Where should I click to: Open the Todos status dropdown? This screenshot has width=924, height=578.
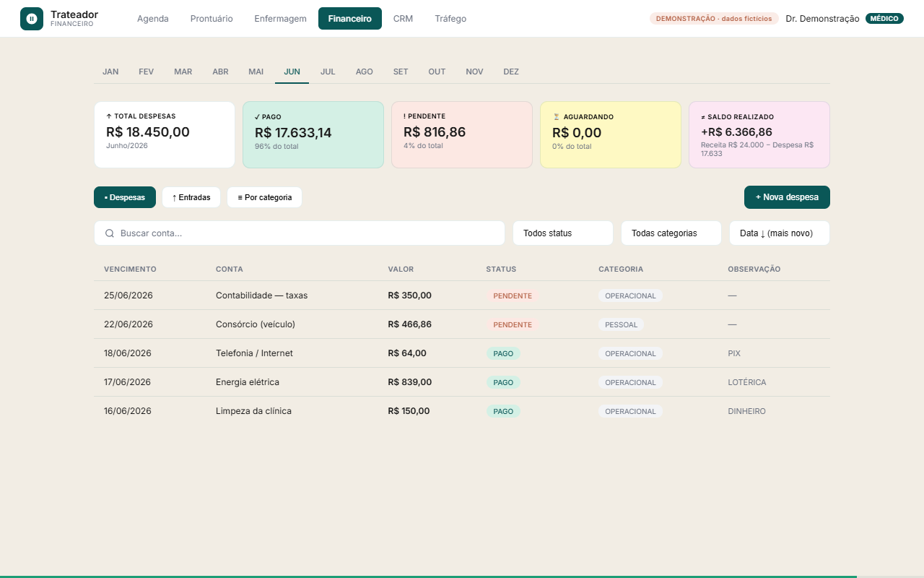563,233
